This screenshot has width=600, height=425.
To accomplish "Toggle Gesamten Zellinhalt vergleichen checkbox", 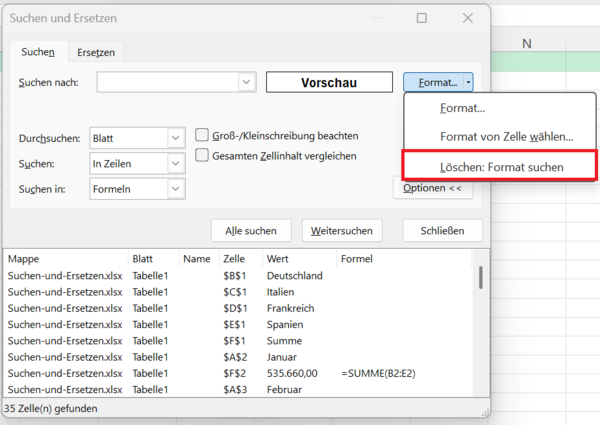I will point(202,155).
